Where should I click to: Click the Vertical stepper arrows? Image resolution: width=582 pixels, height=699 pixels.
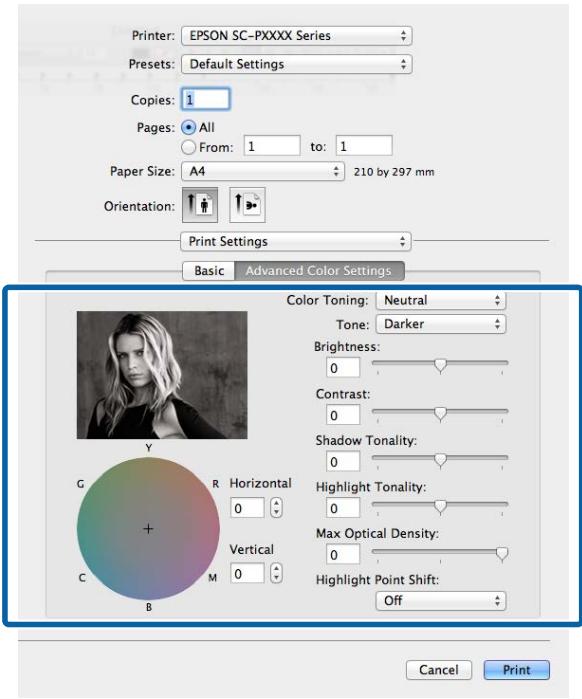[x=276, y=573]
